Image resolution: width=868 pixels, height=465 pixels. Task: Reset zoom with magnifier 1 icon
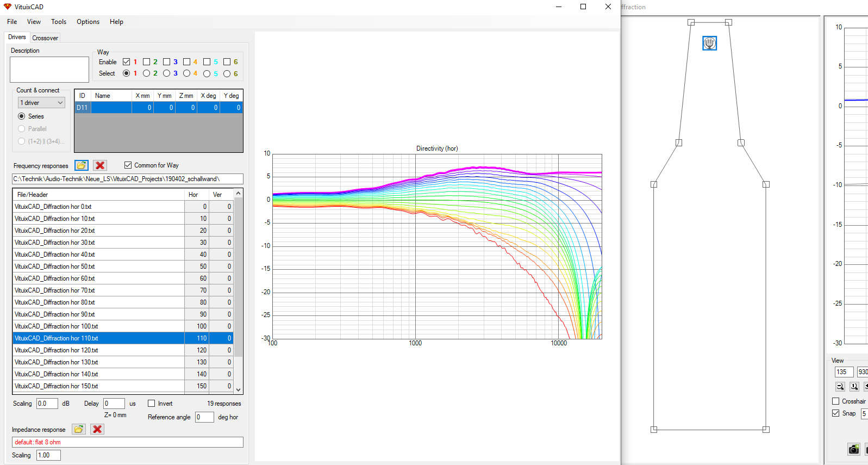tap(854, 387)
